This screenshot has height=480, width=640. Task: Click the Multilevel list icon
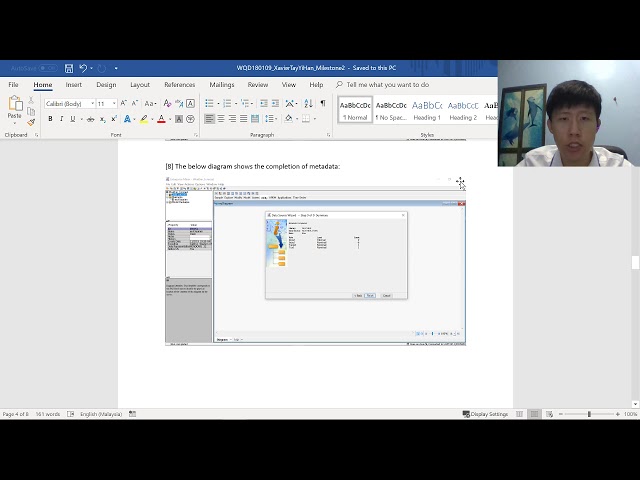(245, 103)
